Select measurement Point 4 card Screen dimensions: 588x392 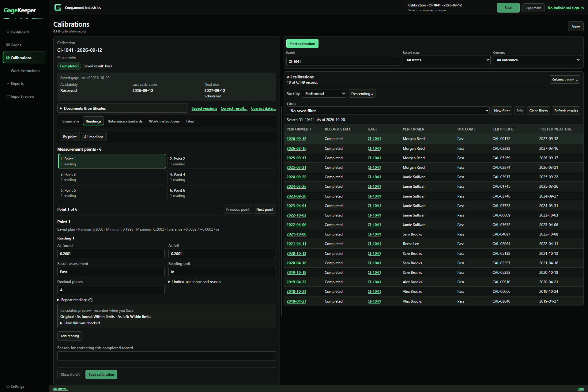click(x=221, y=177)
